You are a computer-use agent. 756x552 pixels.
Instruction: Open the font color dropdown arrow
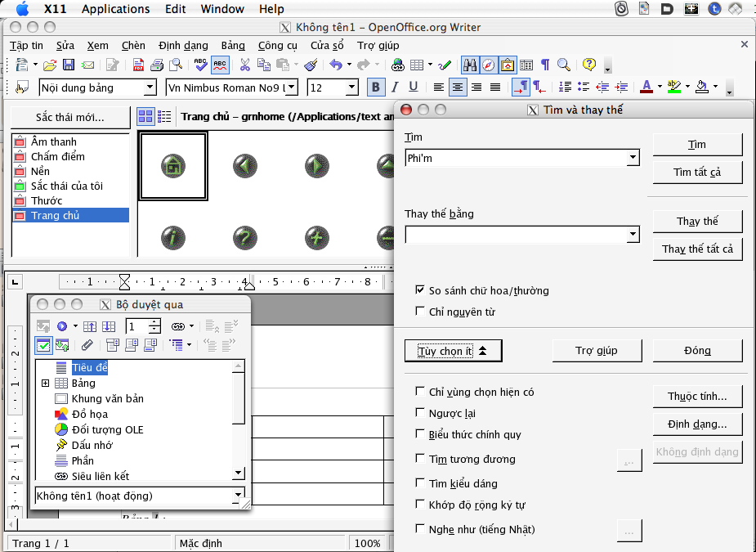coord(659,88)
